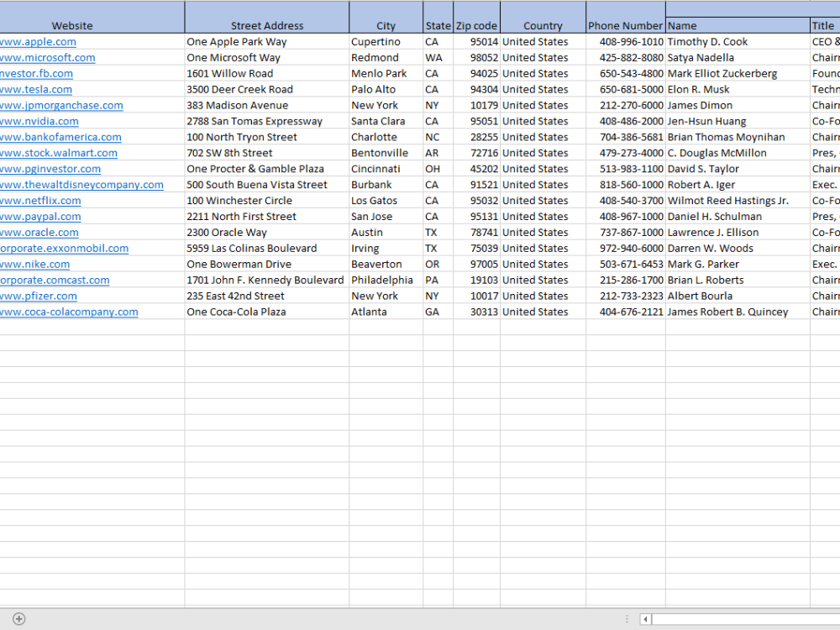Click the Charlotte city cell
Image resolution: width=840 pixels, height=630 pixels.
386,137
